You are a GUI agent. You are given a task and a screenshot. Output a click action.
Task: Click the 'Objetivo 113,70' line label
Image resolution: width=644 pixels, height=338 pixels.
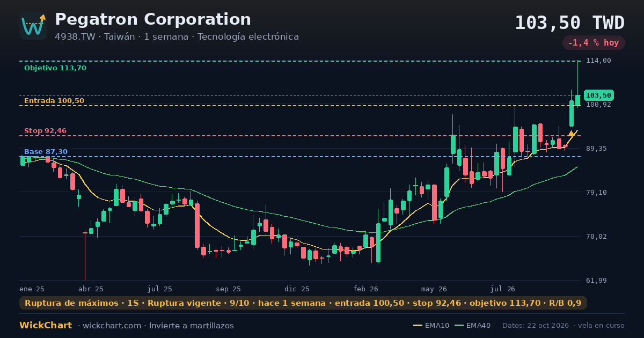point(55,68)
